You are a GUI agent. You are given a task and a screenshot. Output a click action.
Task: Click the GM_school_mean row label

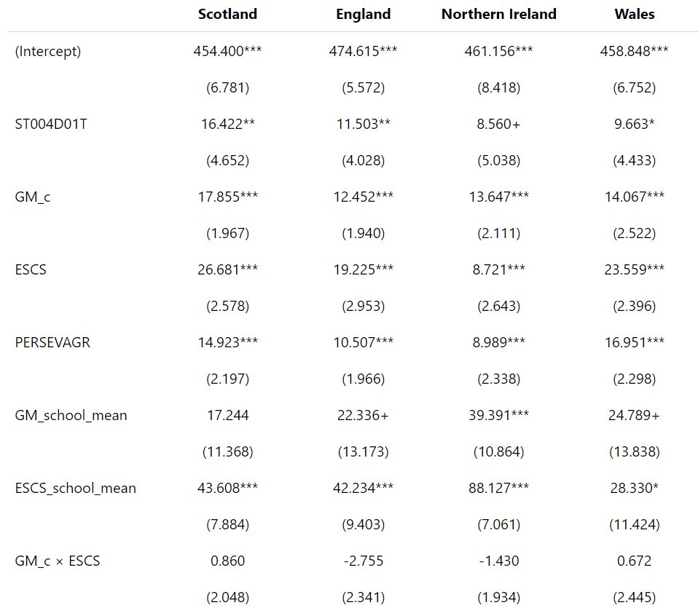(x=71, y=415)
